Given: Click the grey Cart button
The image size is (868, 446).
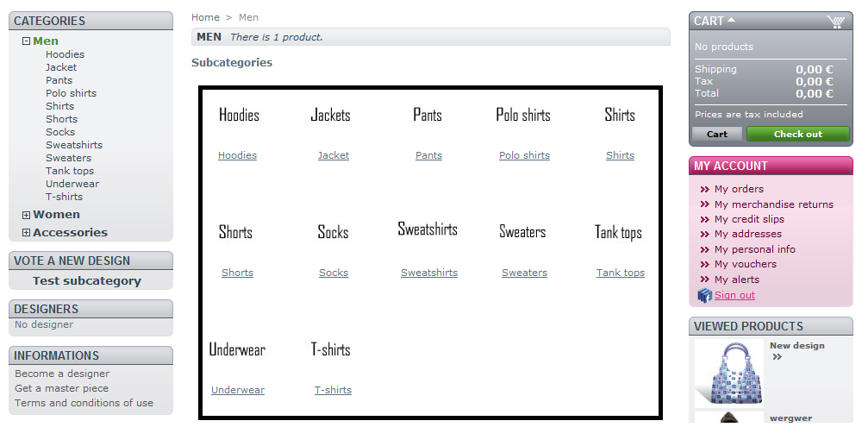Looking at the screenshot, I should (717, 135).
